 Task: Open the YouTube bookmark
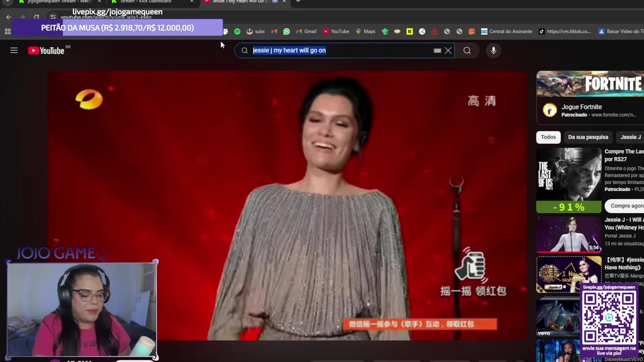336,31
